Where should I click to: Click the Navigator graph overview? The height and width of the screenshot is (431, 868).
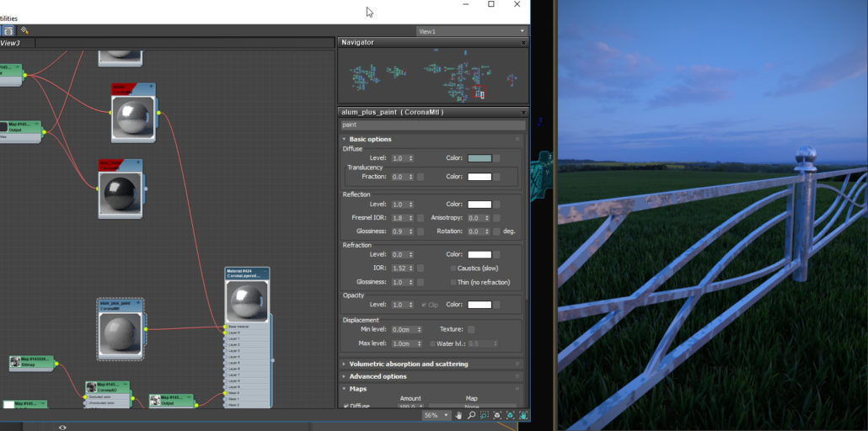433,76
